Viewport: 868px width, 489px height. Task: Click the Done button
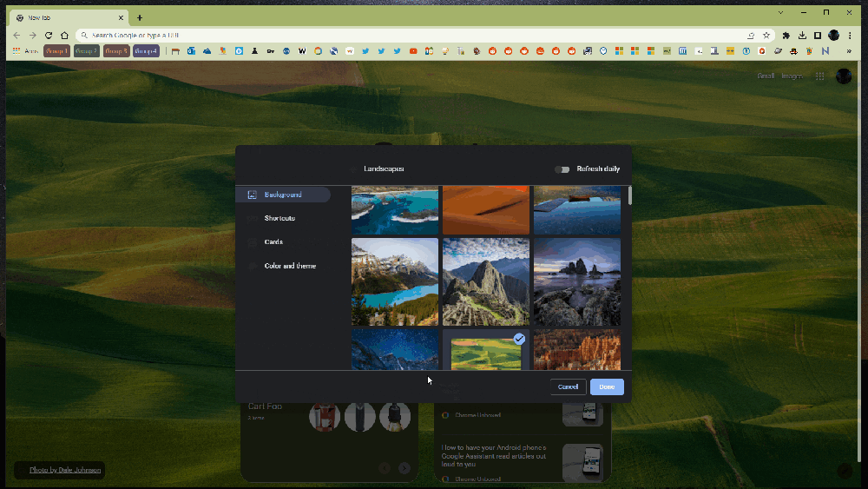(607, 387)
